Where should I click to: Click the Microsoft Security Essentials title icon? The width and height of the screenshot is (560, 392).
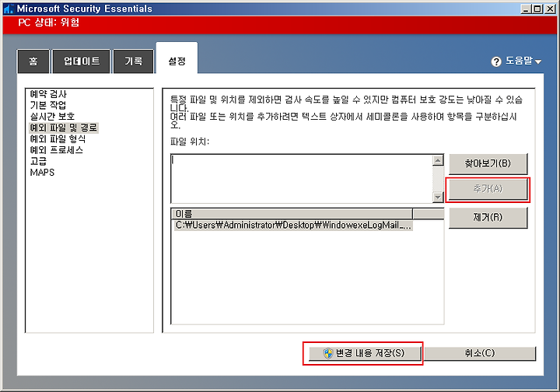(x=9, y=9)
